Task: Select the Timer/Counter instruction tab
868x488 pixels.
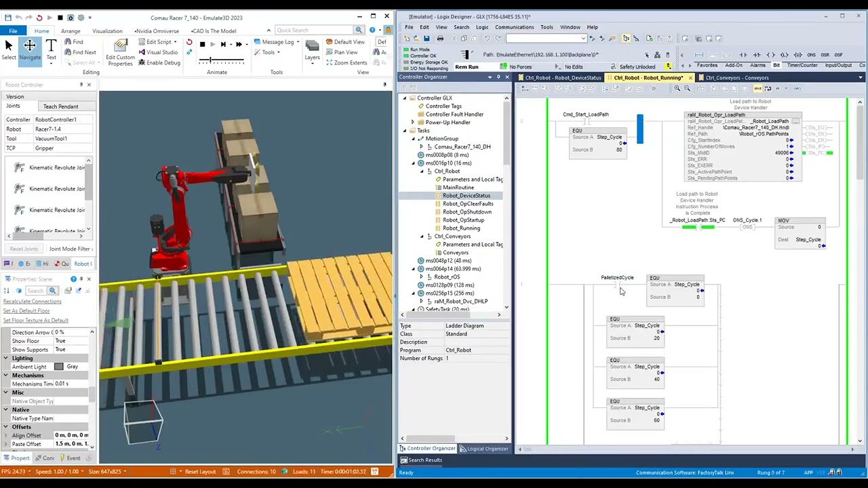Action: point(802,65)
